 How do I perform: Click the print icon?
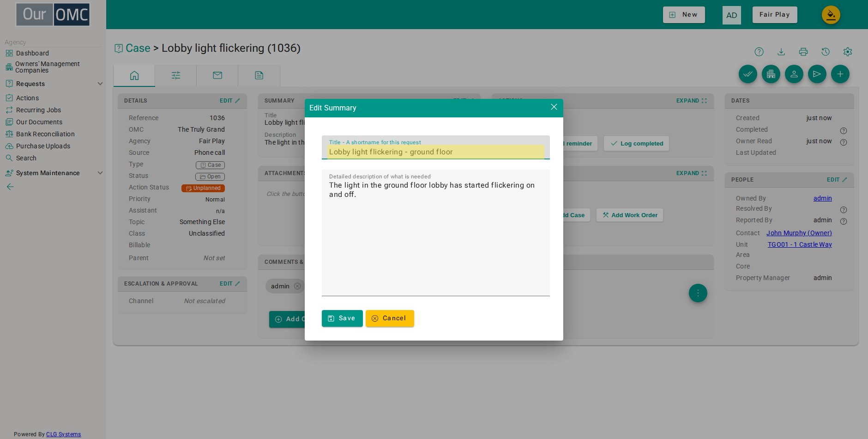[803, 52]
